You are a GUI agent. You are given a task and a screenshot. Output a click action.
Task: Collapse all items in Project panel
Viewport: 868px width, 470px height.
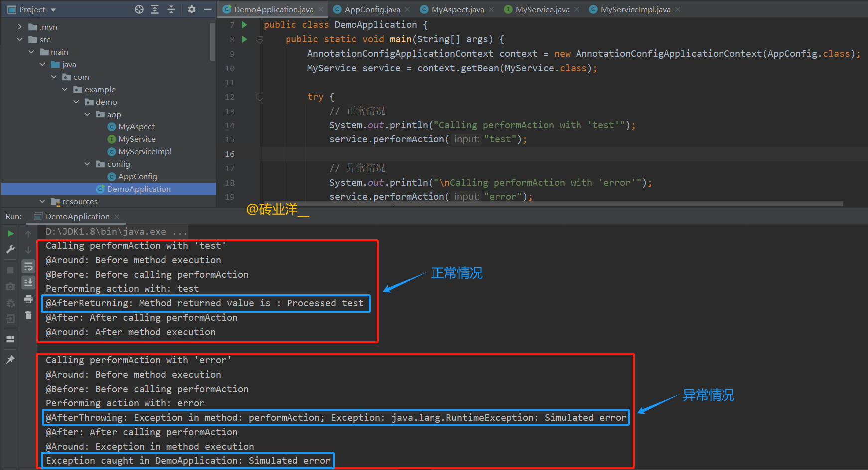click(171, 9)
